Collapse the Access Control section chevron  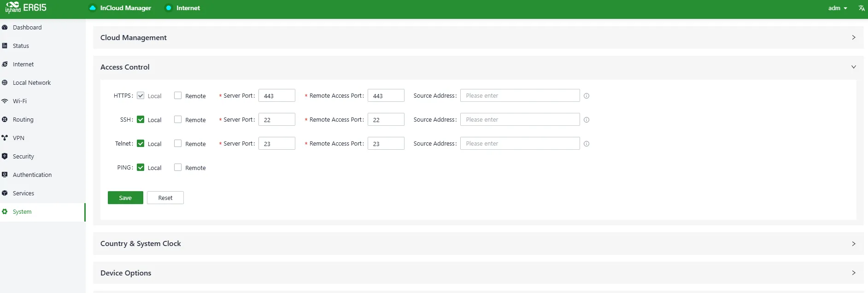[x=854, y=67]
